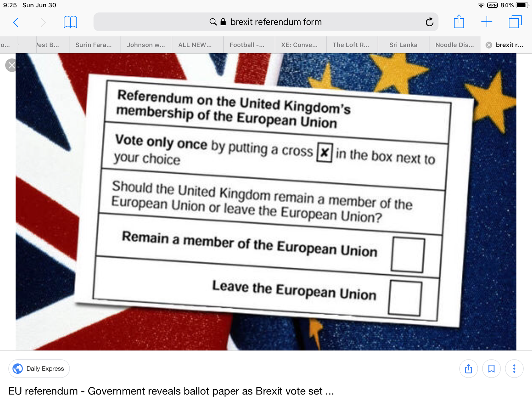Tap the address bar search field
This screenshot has height=399, width=532.
[x=266, y=22]
